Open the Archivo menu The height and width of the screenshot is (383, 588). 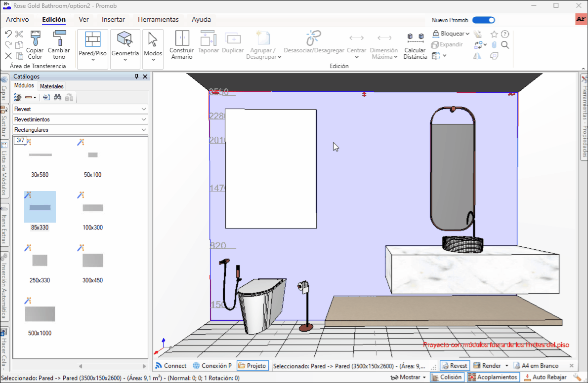[17, 19]
